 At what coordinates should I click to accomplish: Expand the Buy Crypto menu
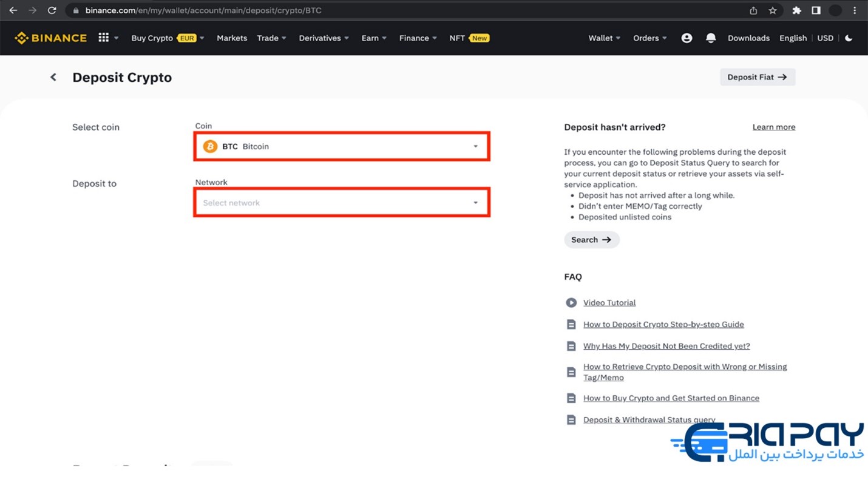pyautogui.click(x=168, y=38)
